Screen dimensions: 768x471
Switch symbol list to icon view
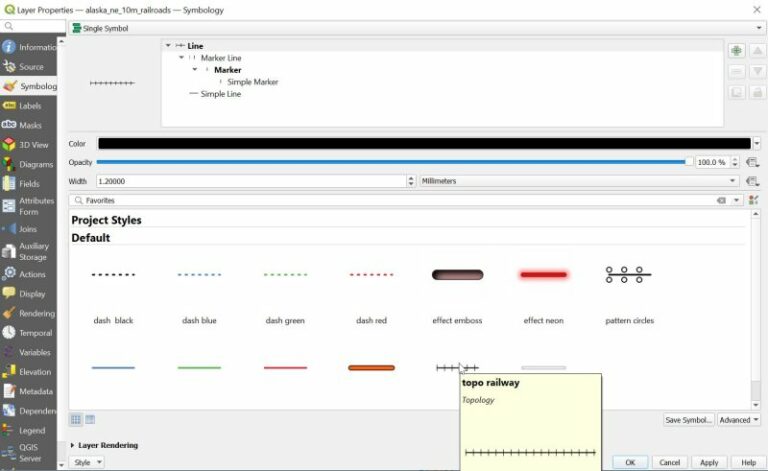[76, 419]
